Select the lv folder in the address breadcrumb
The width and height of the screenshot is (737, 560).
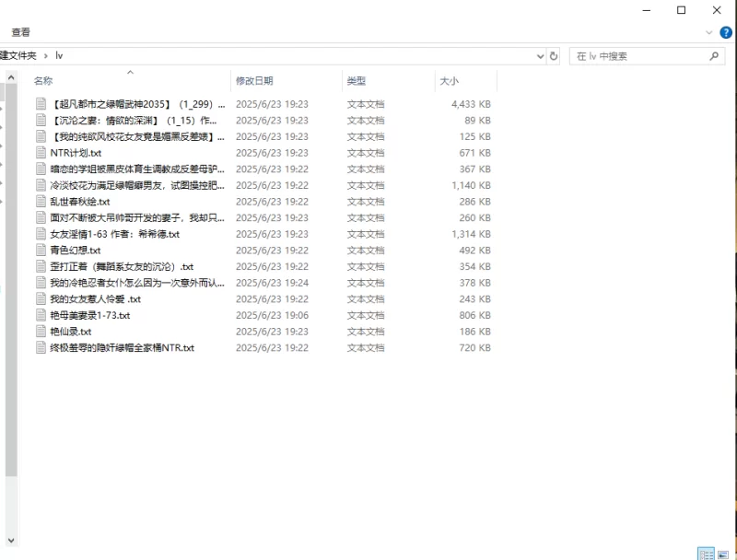click(59, 56)
